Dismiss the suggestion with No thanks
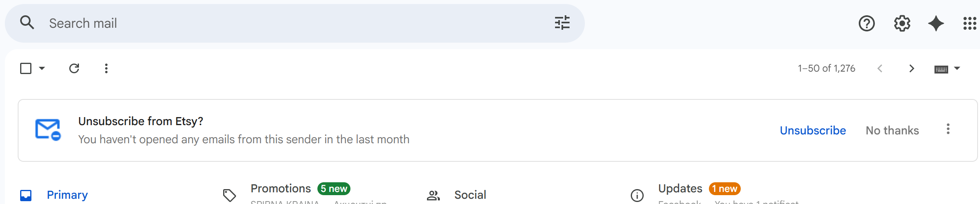Screen dimensions: 980x204 pyautogui.click(x=892, y=130)
